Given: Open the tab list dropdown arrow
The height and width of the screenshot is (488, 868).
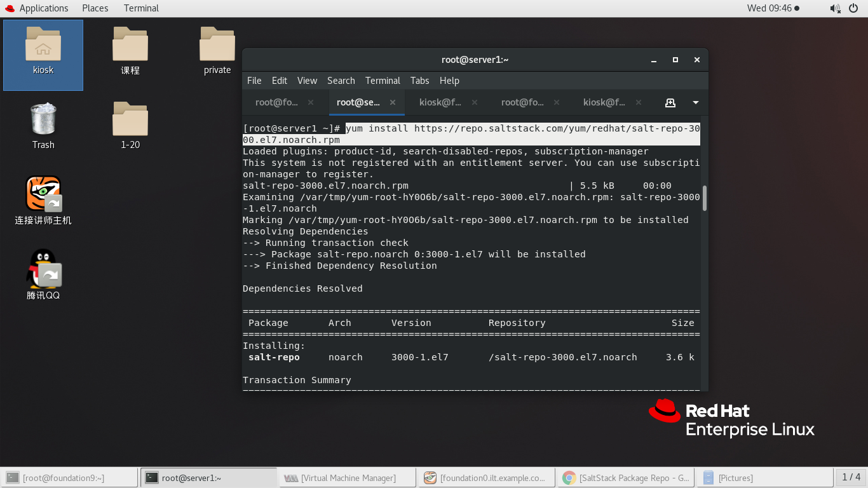Looking at the screenshot, I should point(694,102).
